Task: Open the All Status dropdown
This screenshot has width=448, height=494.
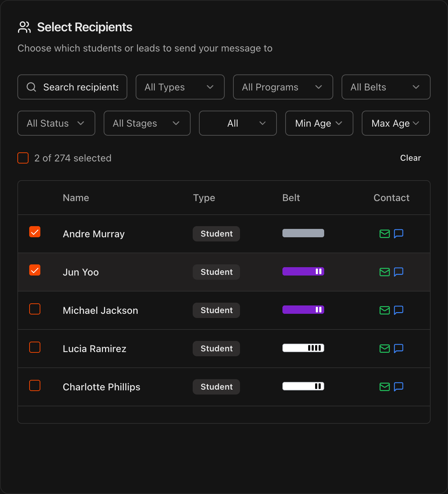Action: pyautogui.click(x=56, y=123)
